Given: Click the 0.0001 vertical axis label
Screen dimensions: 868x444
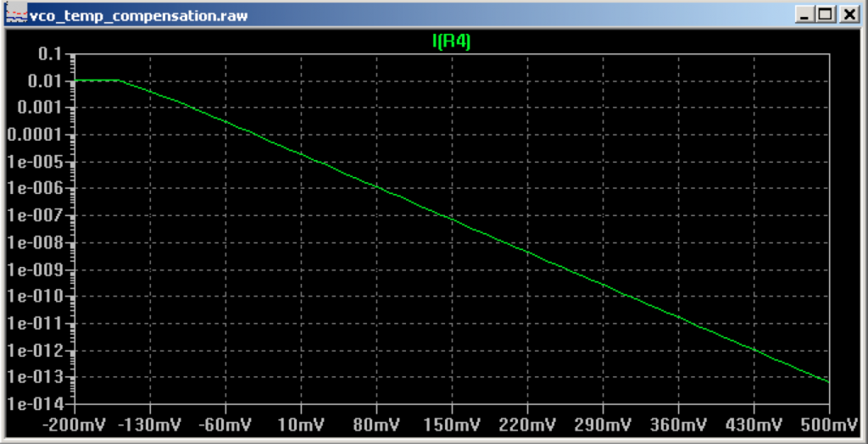Looking at the screenshot, I should coord(33,135).
